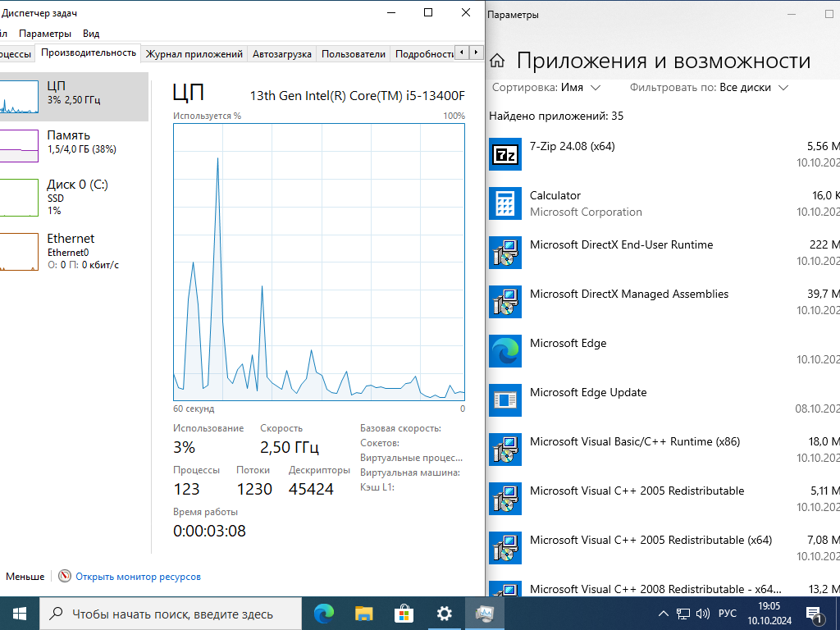The width and height of the screenshot is (840, 630).
Task: Select the ЦП performance item
Action: [x=74, y=97]
